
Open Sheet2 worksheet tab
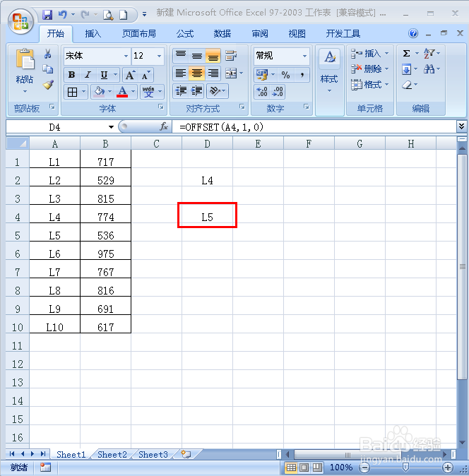[112, 454]
